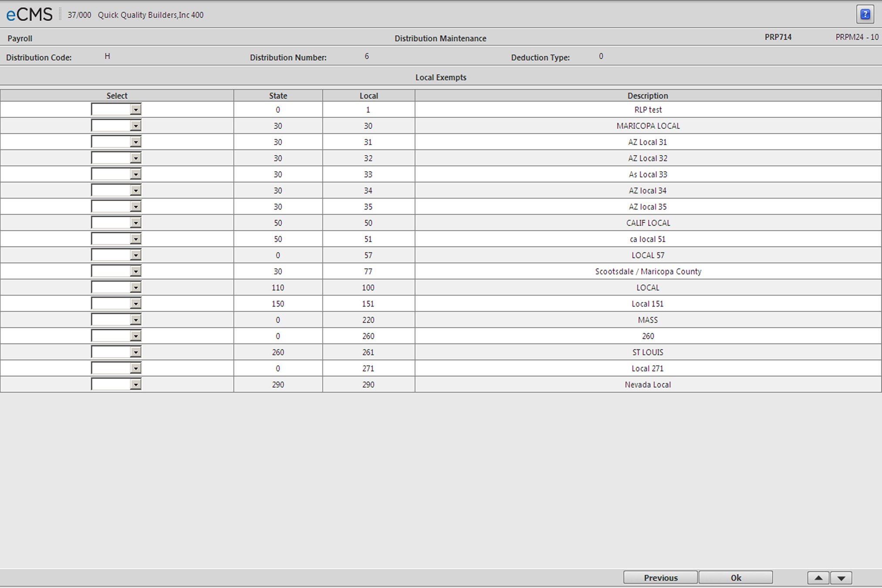882x588 pixels.
Task: Open dropdown for ST LOUIS row
Action: [x=136, y=352]
